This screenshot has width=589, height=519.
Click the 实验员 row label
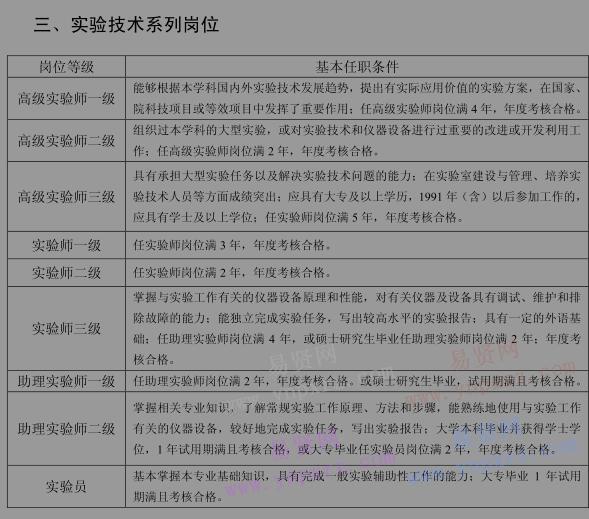coord(66,487)
